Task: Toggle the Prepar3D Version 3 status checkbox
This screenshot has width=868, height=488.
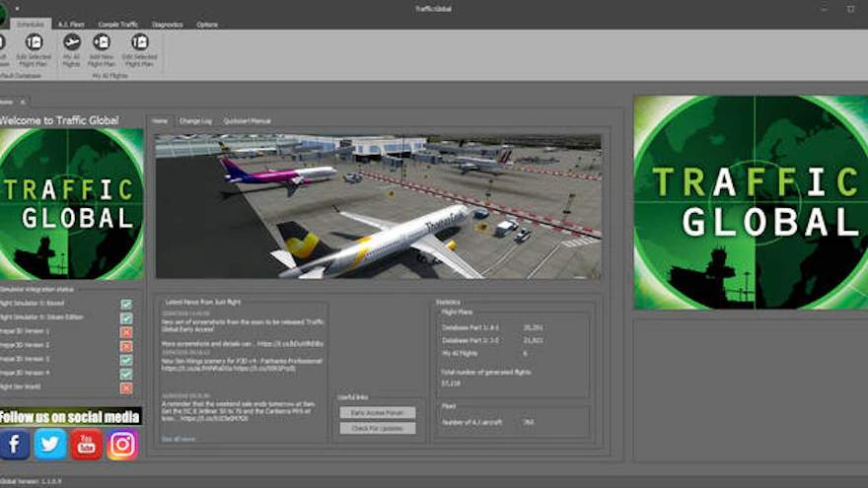Action: (x=126, y=360)
